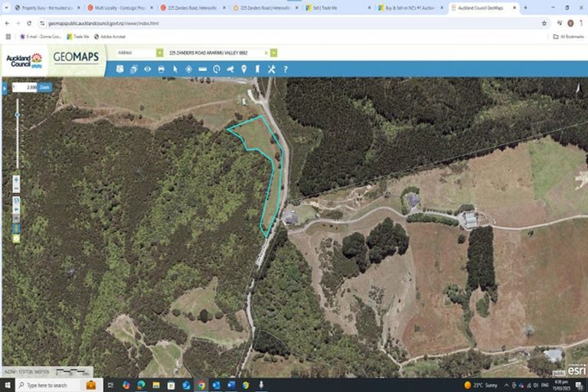Expand the left side panel arrow

coord(5,89)
